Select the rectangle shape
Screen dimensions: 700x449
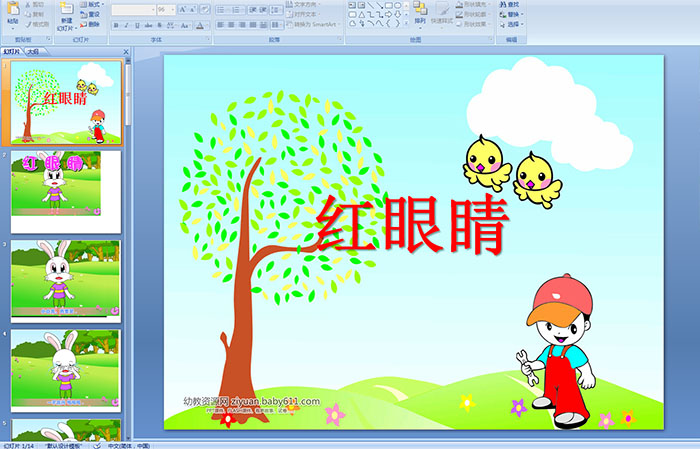(388, 5)
